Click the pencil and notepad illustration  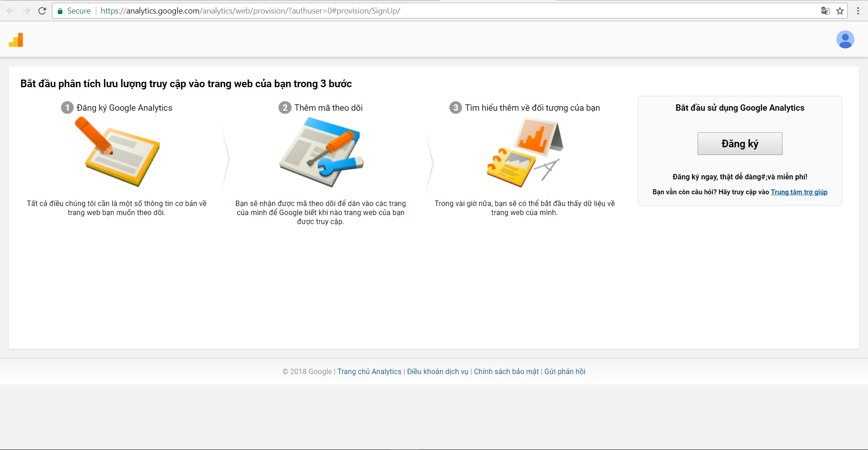(117, 151)
